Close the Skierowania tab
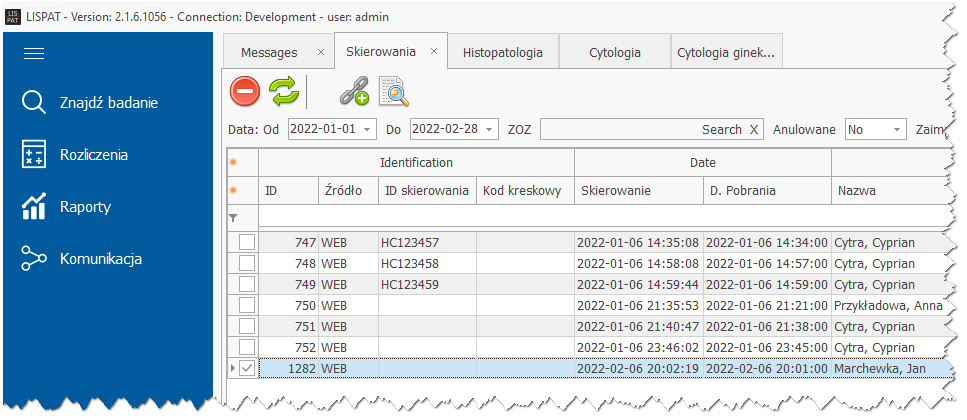Viewport: 967px width, 420px height. [x=435, y=51]
